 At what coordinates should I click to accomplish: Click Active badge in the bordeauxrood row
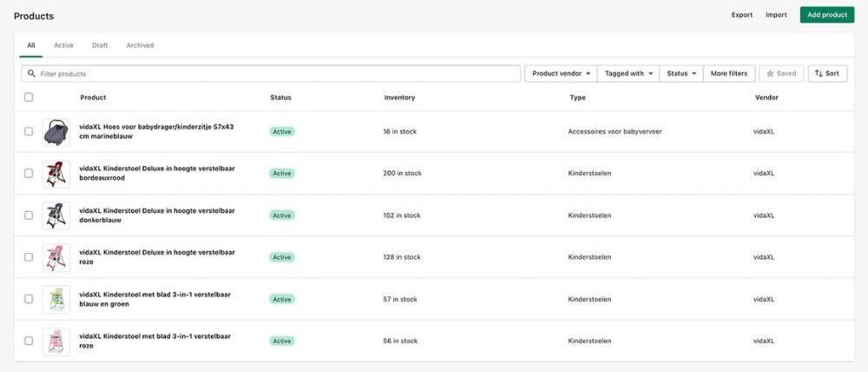(x=282, y=174)
